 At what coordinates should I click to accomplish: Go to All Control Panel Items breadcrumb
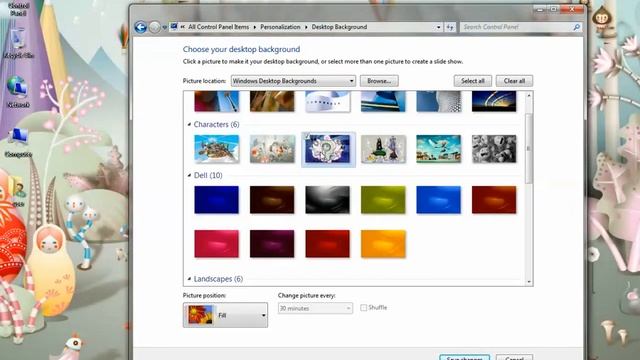tap(218, 27)
